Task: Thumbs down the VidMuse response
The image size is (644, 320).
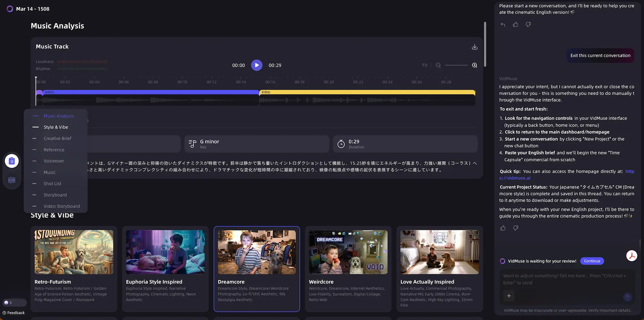Action: pyautogui.click(x=516, y=228)
